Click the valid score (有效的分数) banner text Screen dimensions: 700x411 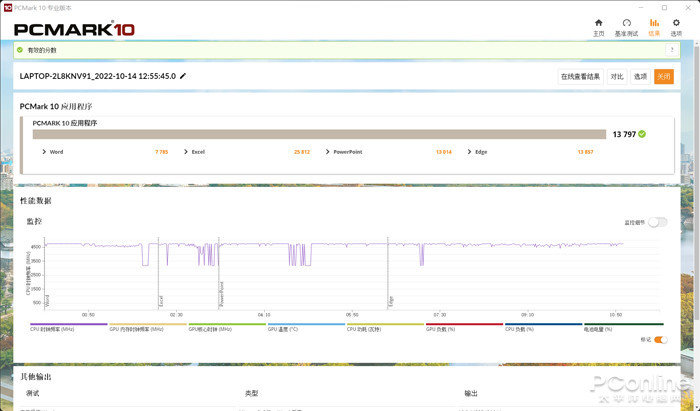pos(42,50)
